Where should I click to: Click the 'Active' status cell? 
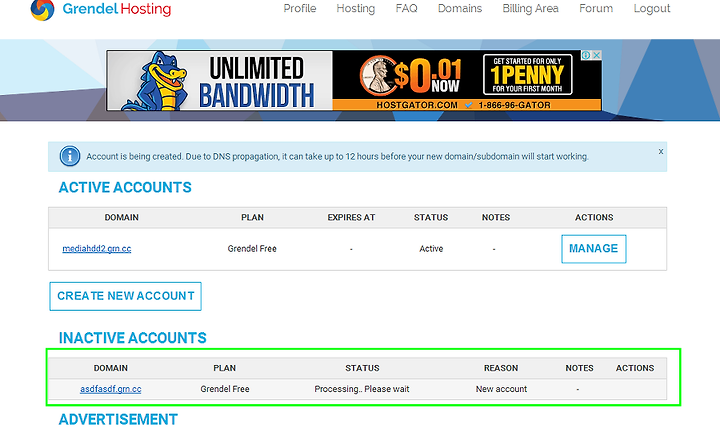pyautogui.click(x=431, y=249)
